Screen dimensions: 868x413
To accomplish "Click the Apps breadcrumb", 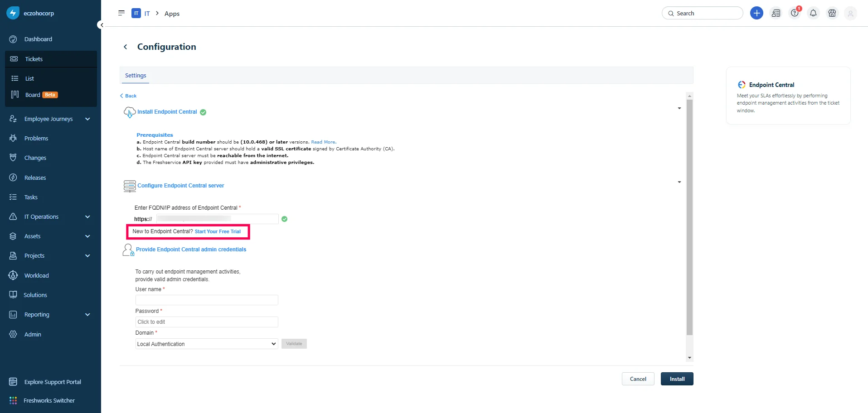I will point(172,14).
